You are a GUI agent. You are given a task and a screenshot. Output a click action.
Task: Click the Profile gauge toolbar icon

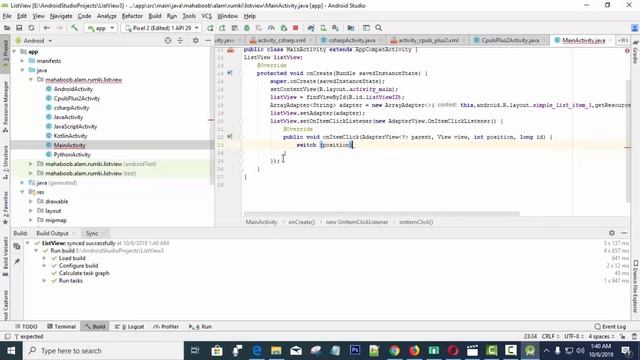tap(271, 28)
